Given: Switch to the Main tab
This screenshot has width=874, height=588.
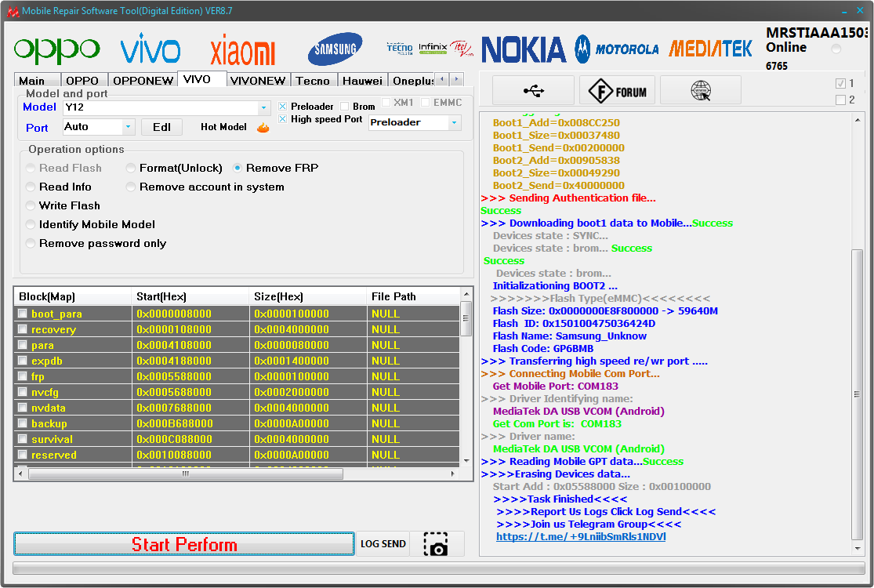Looking at the screenshot, I should [x=37, y=81].
